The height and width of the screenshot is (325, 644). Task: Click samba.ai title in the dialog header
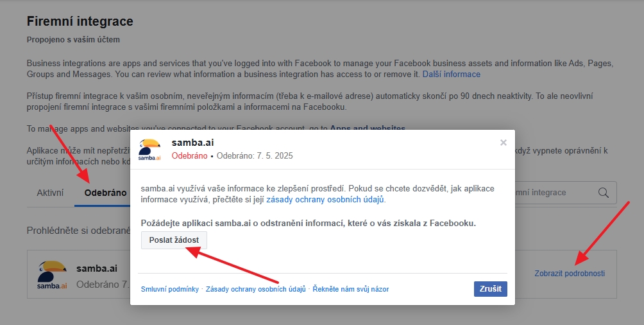point(192,143)
